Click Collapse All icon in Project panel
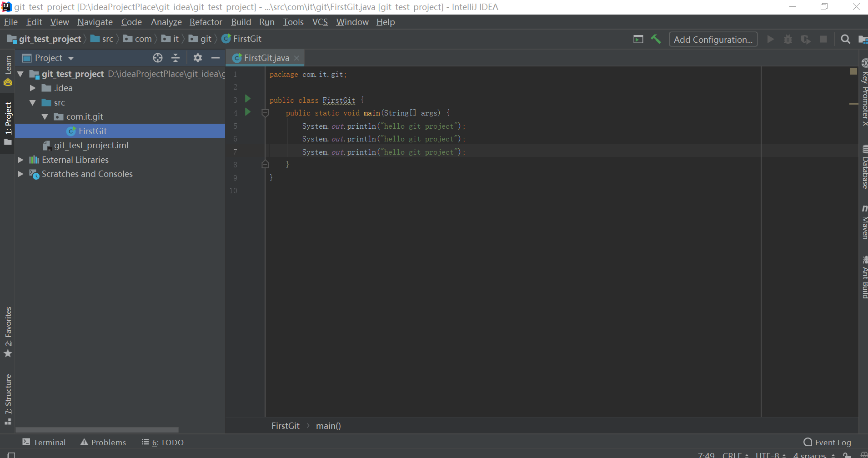The height and width of the screenshot is (458, 868). (x=176, y=58)
